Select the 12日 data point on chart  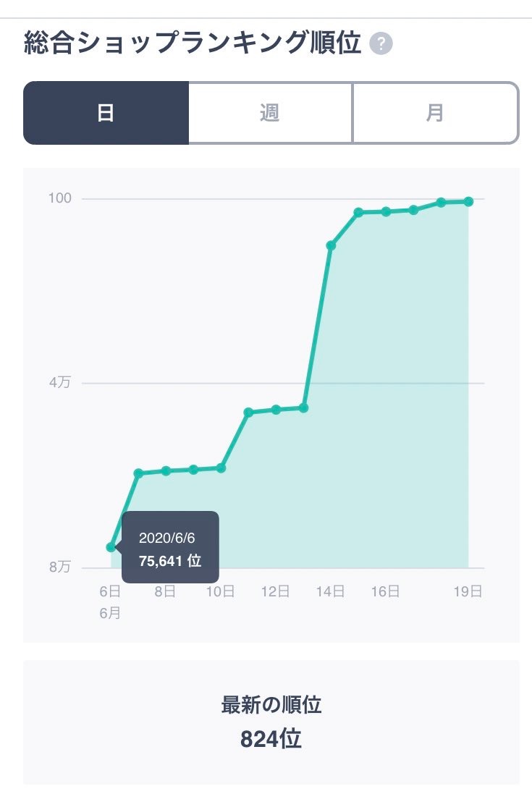pos(276,410)
